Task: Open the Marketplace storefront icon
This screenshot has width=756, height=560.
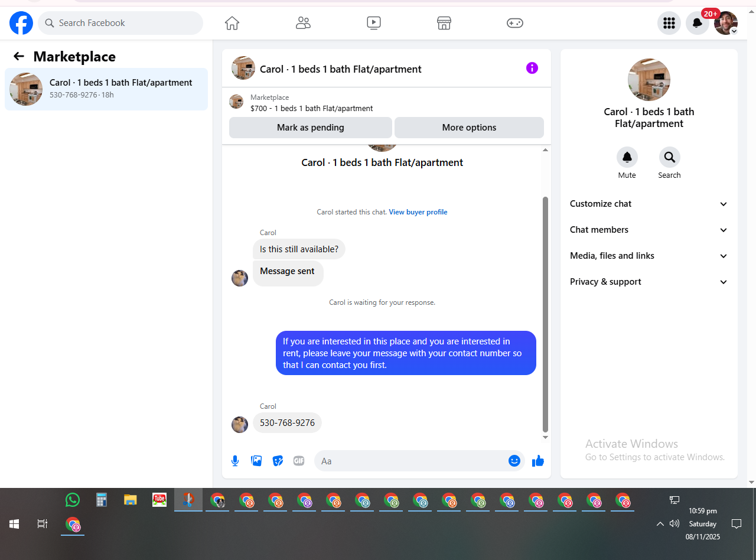Action: 444,23
